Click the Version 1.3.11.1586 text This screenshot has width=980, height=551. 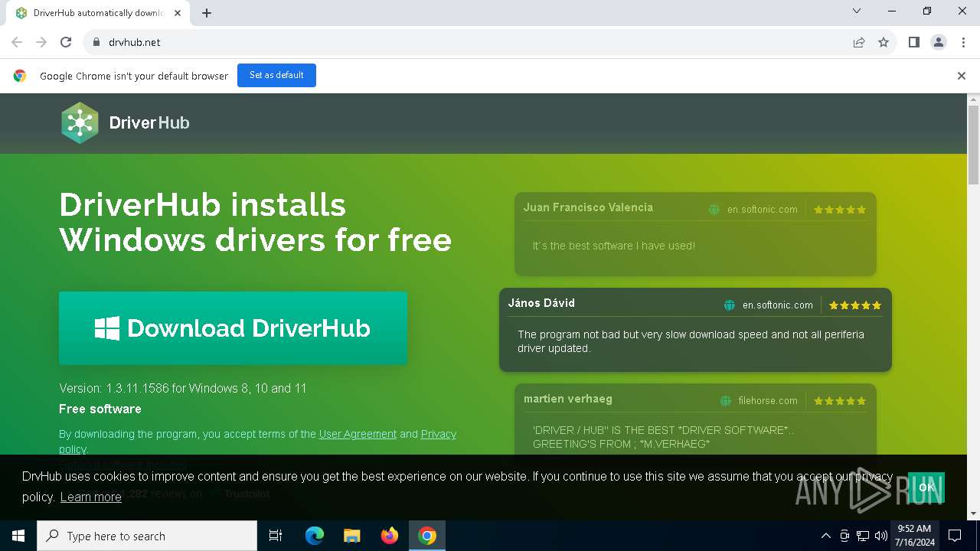tap(183, 389)
